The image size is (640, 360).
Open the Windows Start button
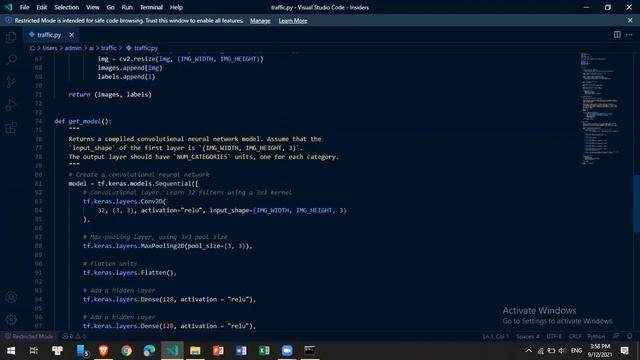point(11,351)
